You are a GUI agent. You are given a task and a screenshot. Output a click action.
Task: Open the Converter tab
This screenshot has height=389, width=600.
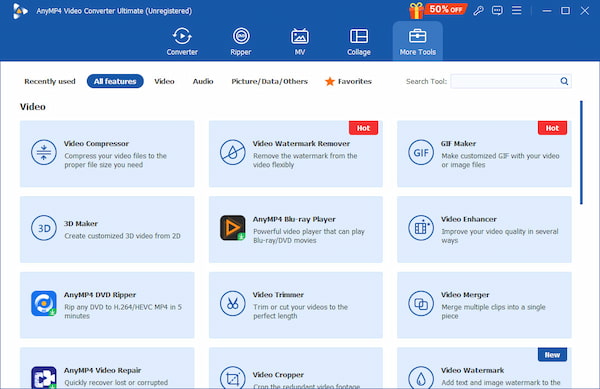pos(182,41)
